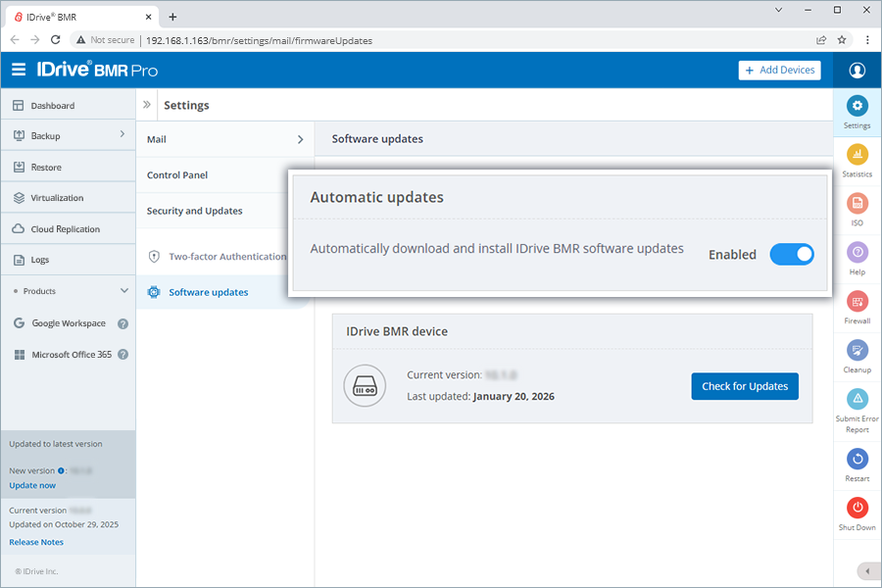Expand the Mail settings chevron
882x588 pixels.
click(300, 140)
